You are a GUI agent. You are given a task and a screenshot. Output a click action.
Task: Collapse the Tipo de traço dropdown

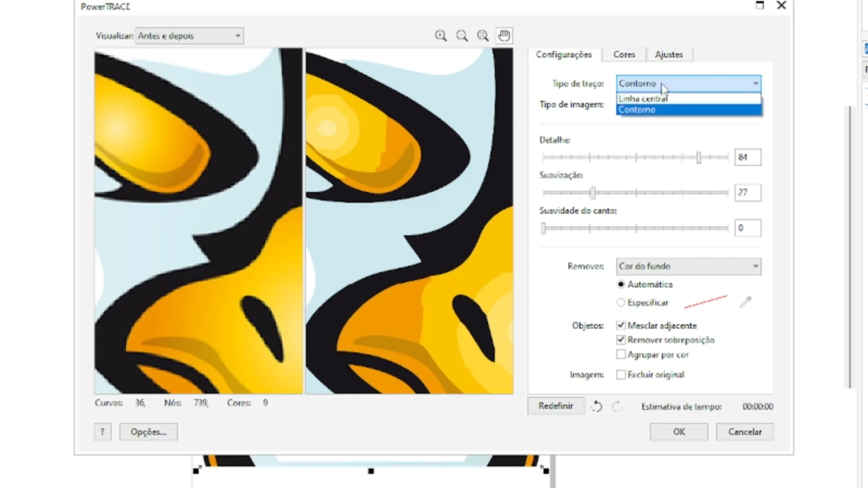(689, 84)
